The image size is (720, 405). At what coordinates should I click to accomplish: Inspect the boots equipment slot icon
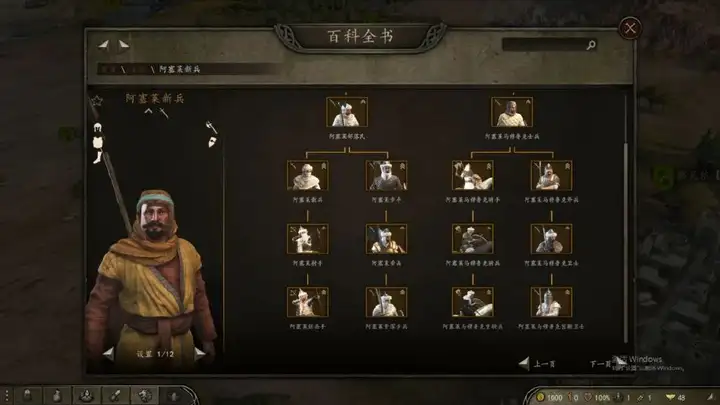(x=97, y=158)
